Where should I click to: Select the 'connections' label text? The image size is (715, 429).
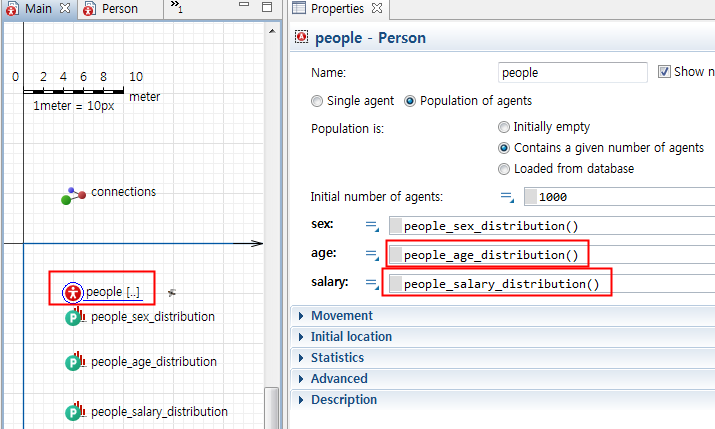click(124, 192)
